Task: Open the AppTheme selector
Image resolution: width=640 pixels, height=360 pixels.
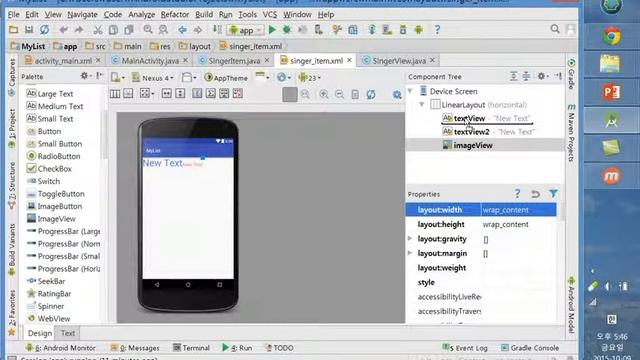Action: 226,78
